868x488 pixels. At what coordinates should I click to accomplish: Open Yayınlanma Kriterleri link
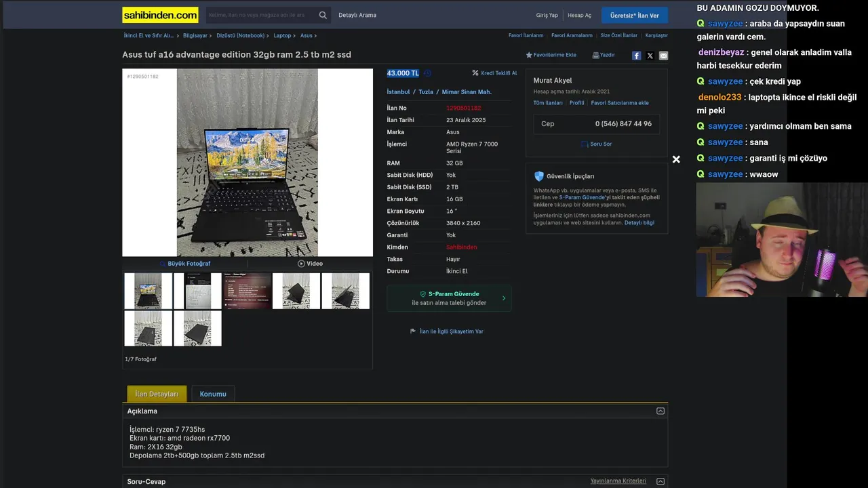(x=618, y=481)
